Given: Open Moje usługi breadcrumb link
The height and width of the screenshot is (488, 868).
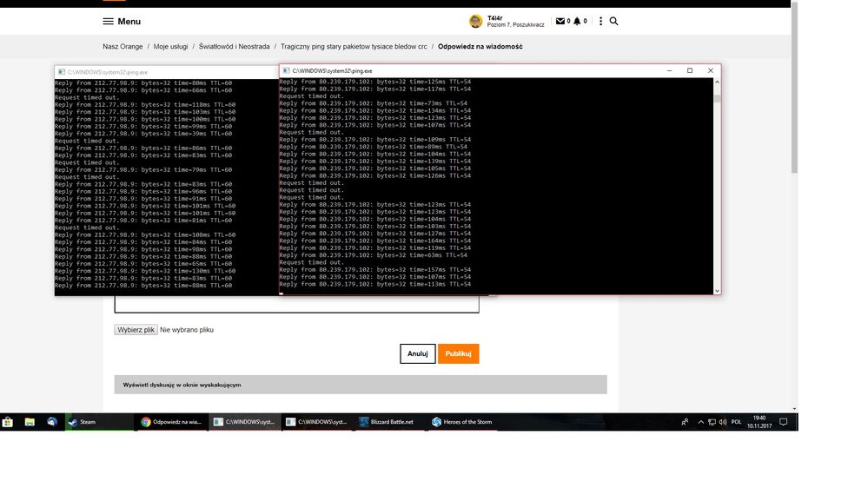Looking at the screenshot, I should (x=171, y=46).
